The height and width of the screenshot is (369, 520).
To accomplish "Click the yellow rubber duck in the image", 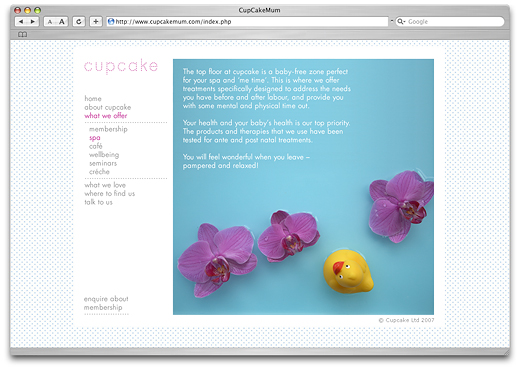I will tap(348, 271).
